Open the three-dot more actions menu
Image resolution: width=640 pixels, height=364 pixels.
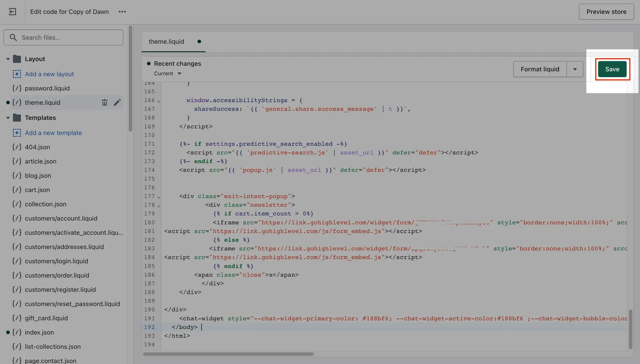tap(122, 12)
